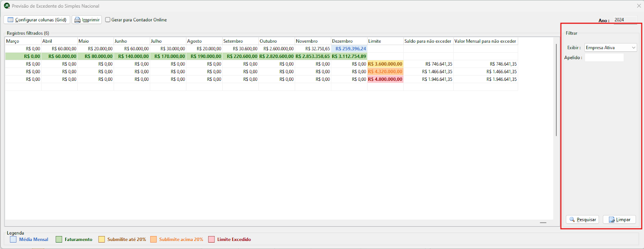Click the Apelido text field

[x=604, y=58]
